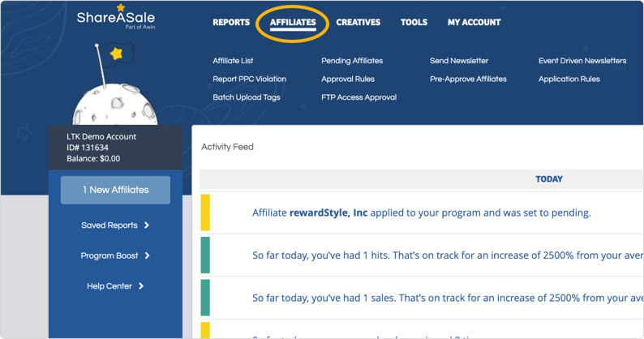Click yellow marker beside rewardStyle entry

pos(205,212)
